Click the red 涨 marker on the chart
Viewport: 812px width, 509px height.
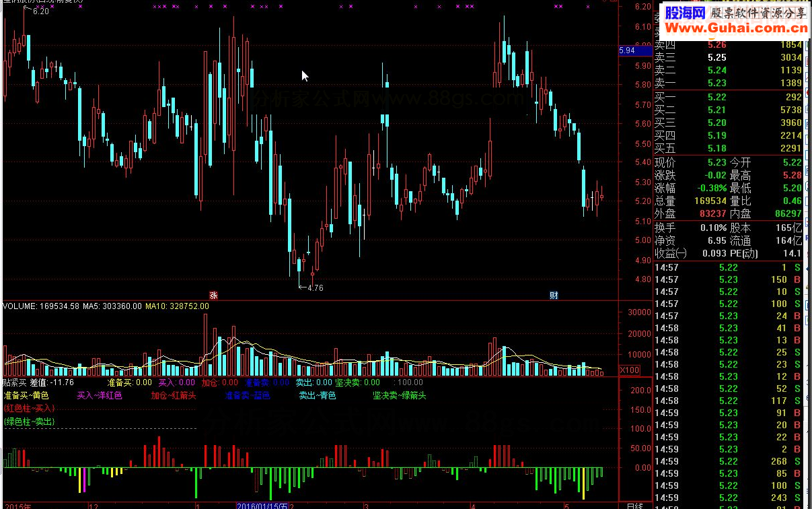213,295
